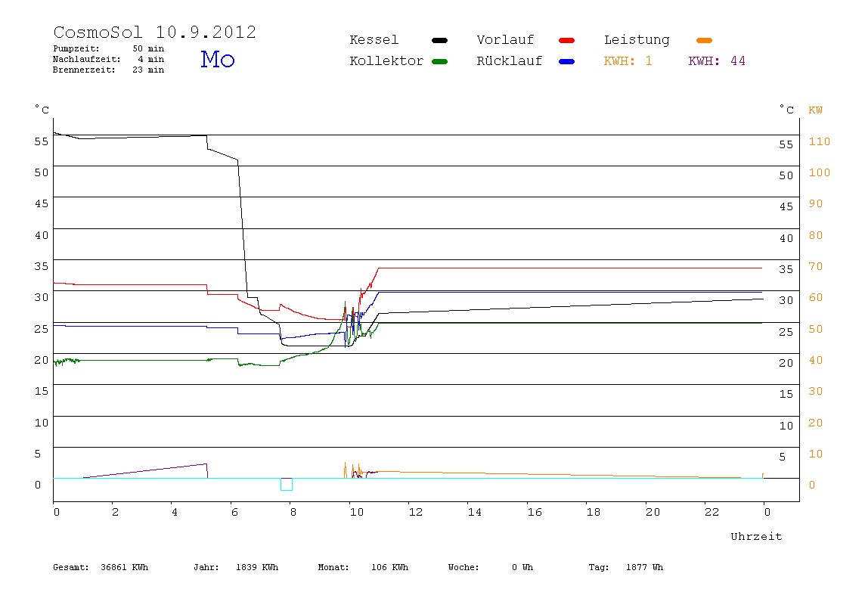Click the Pumpzeit 50 min value
Viewport: 868px width, 614px height.
[148, 48]
